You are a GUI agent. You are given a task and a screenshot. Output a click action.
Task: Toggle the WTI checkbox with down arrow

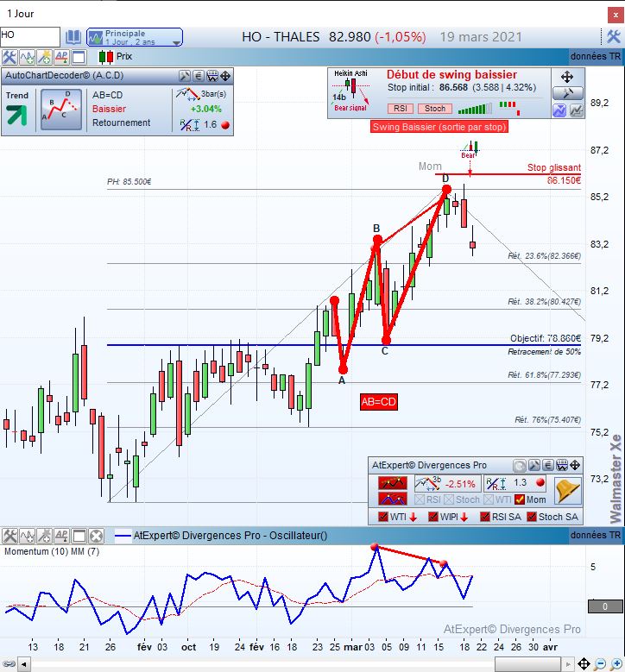[383, 517]
